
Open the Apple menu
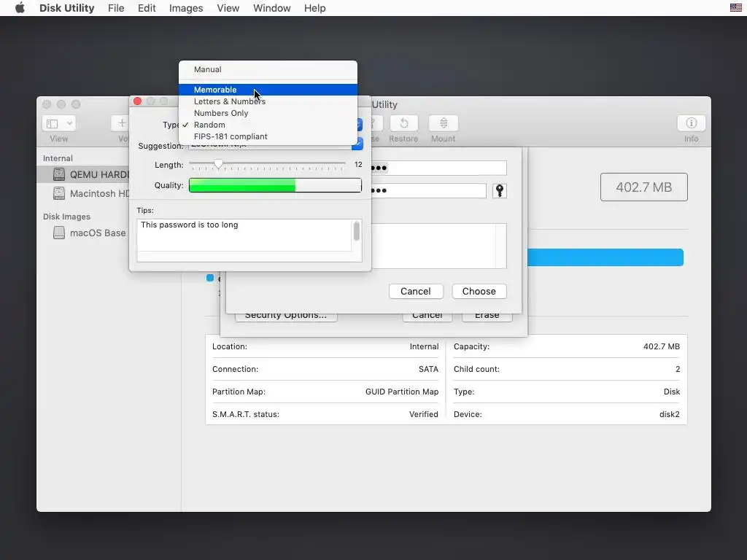(20, 8)
